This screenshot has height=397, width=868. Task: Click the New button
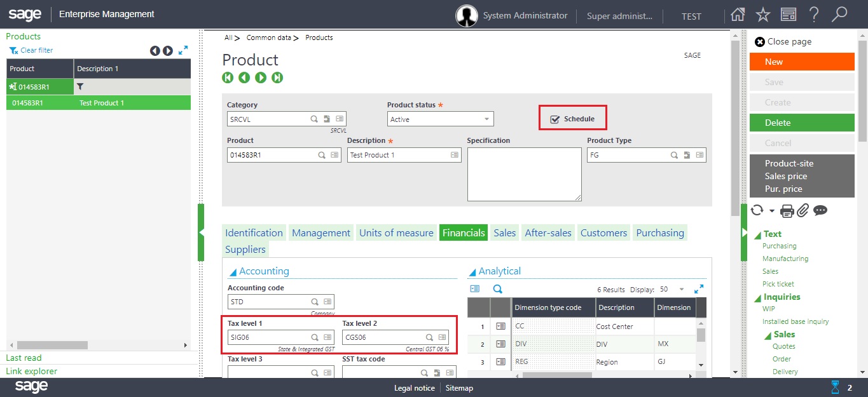(x=801, y=62)
